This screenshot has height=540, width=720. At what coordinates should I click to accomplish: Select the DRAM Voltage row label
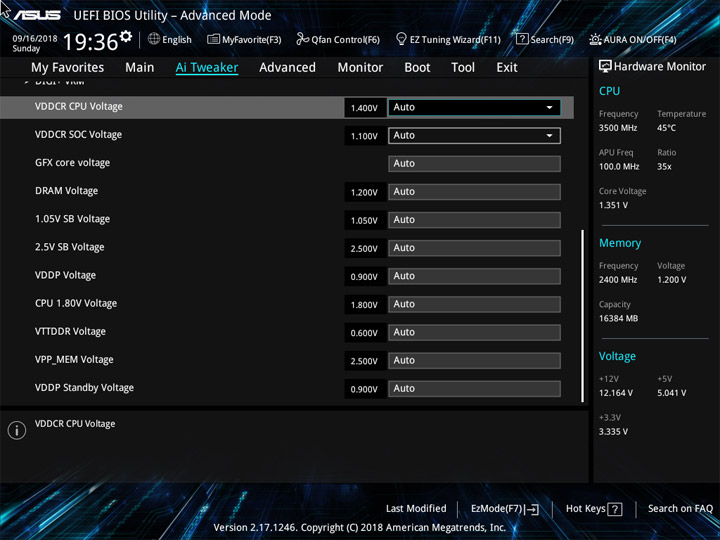click(67, 191)
